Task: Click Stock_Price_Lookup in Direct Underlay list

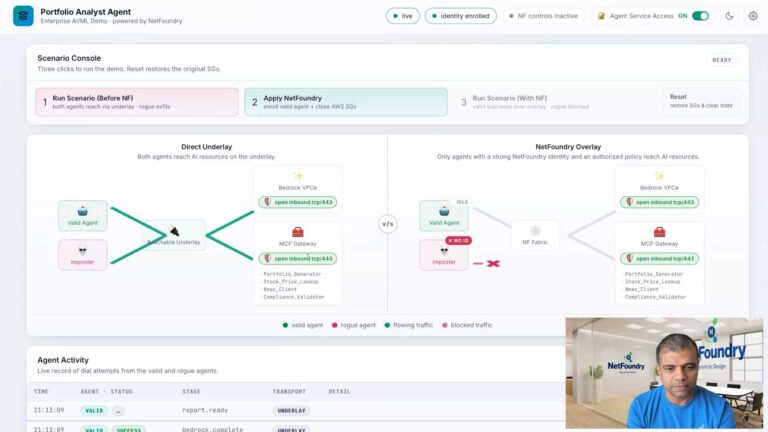Action: (291, 282)
